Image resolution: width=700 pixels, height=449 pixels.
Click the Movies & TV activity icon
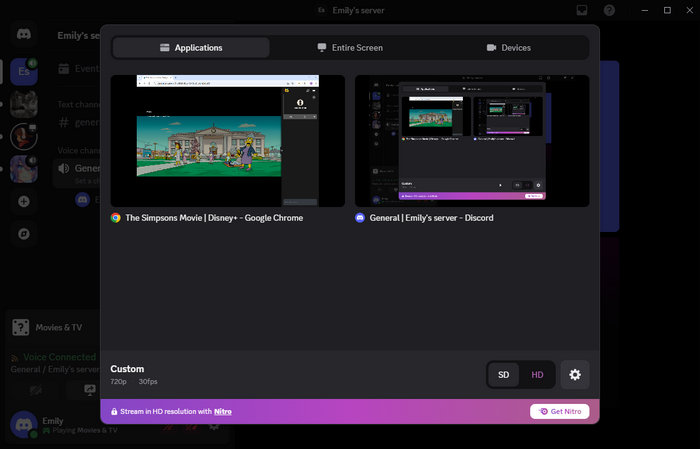pyautogui.click(x=21, y=327)
